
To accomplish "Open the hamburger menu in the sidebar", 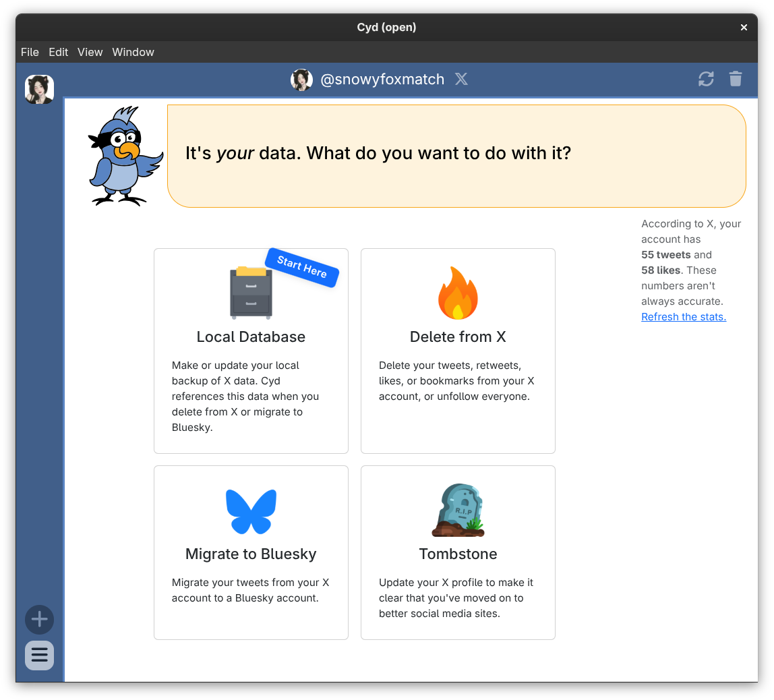I will 40,655.
